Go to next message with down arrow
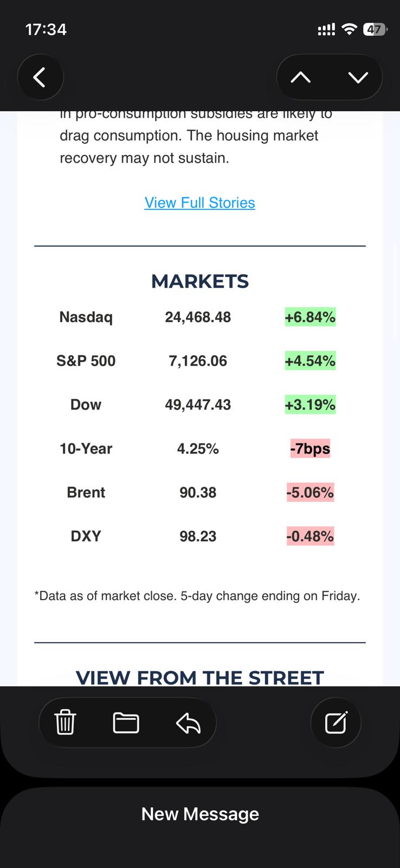400x868 pixels. (358, 78)
